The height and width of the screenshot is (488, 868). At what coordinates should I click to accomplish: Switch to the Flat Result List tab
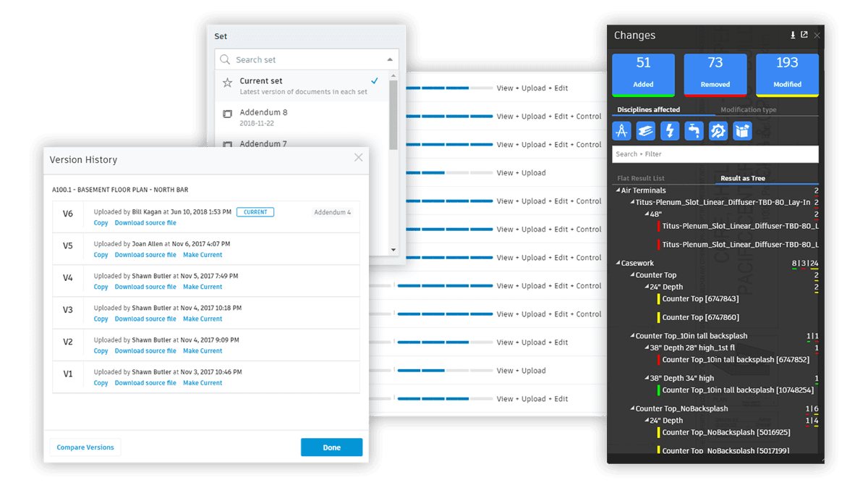(x=640, y=177)
